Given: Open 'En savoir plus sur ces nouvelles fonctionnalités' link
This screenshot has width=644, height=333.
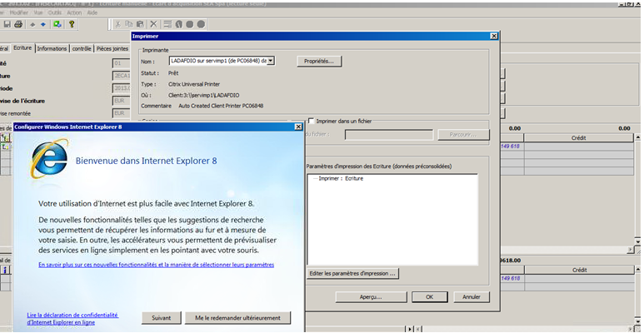Looking at the screenshot, I should pyautogui.click(x=156, y=265).
